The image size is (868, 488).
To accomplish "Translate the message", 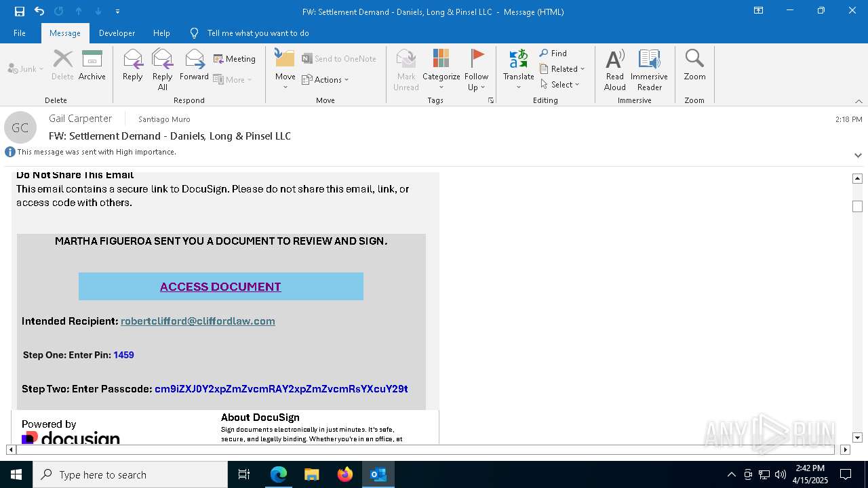I will [x=519, y=70].
